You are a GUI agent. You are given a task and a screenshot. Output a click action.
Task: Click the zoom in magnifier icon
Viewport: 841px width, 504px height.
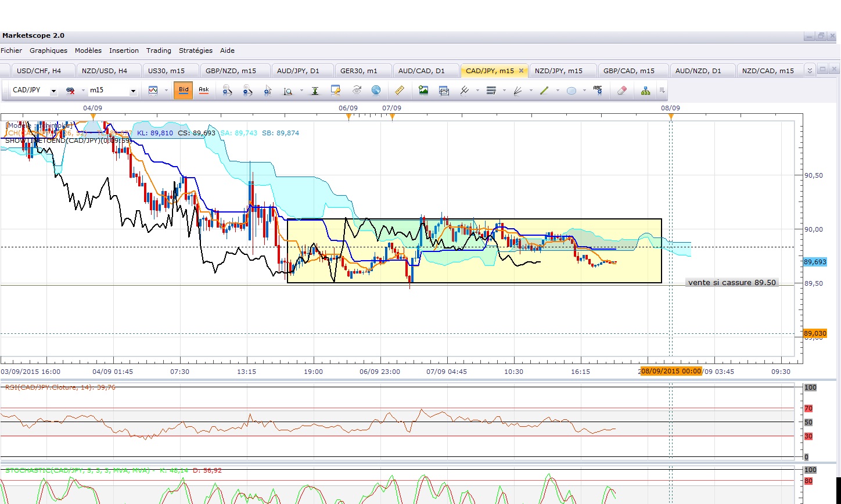[x=227, y=91]
